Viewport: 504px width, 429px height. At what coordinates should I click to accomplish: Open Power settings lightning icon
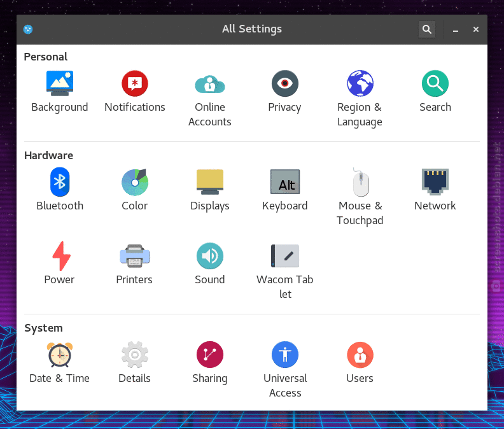click(x=61, y=256)
